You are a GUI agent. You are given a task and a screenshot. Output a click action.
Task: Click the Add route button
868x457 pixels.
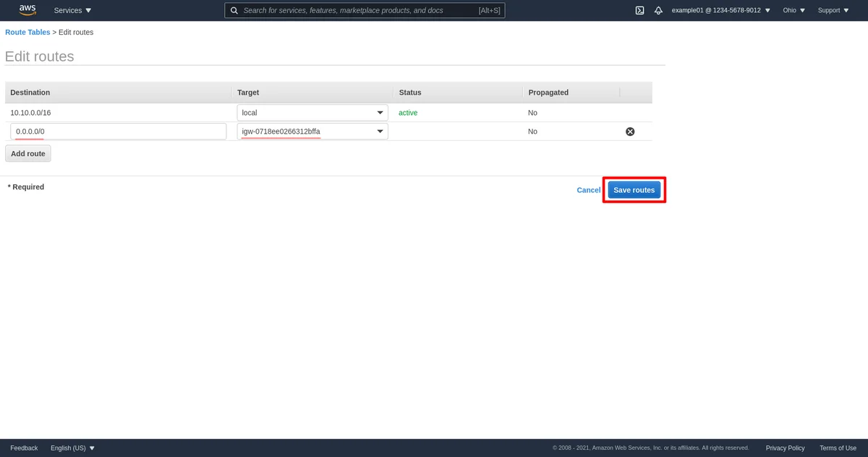28,153
